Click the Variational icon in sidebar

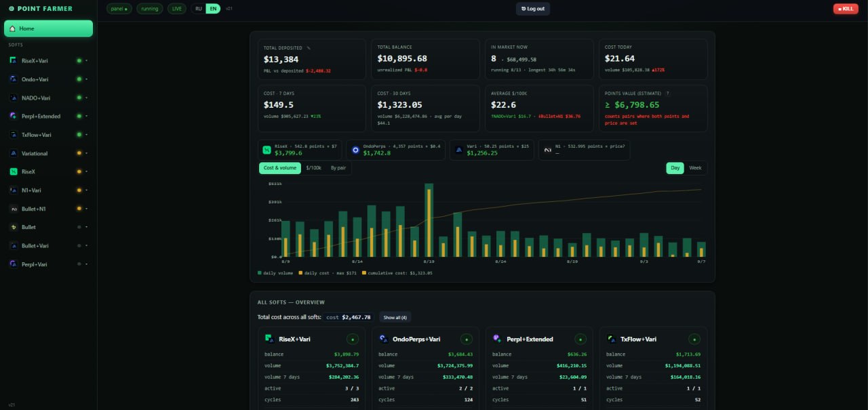coord(13,153)
